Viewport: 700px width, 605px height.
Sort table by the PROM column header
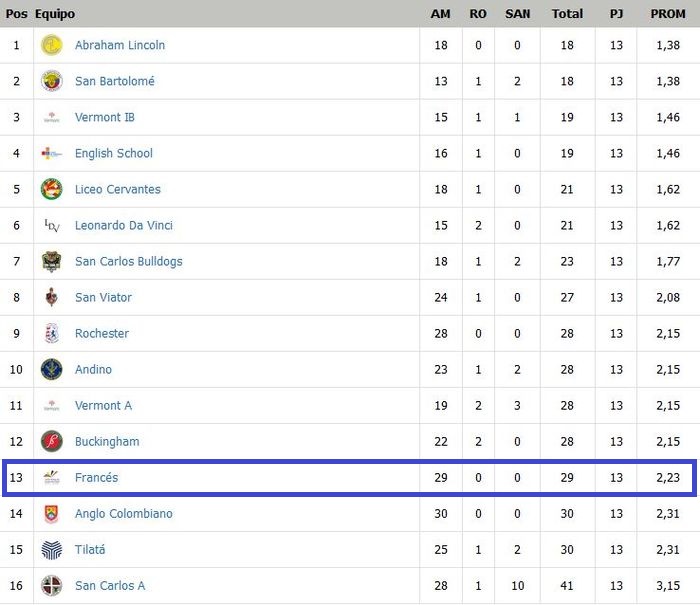coord(668,14)
